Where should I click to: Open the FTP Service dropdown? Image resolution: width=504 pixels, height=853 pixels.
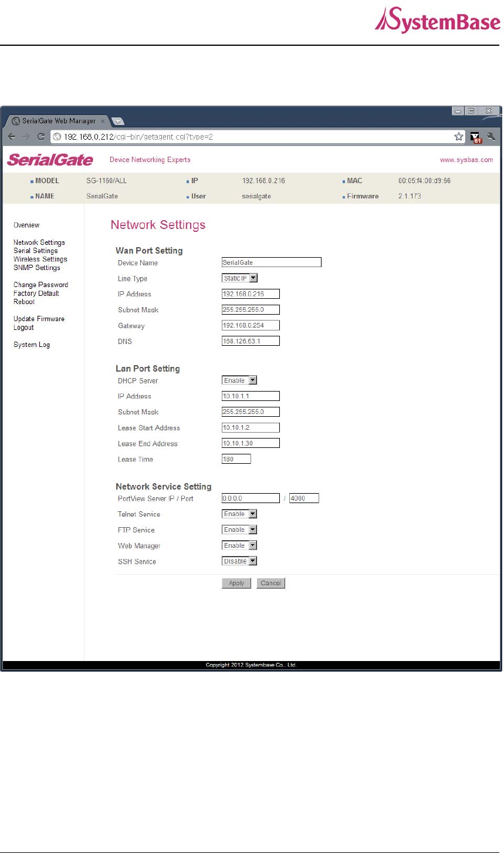tap(239, 530)
